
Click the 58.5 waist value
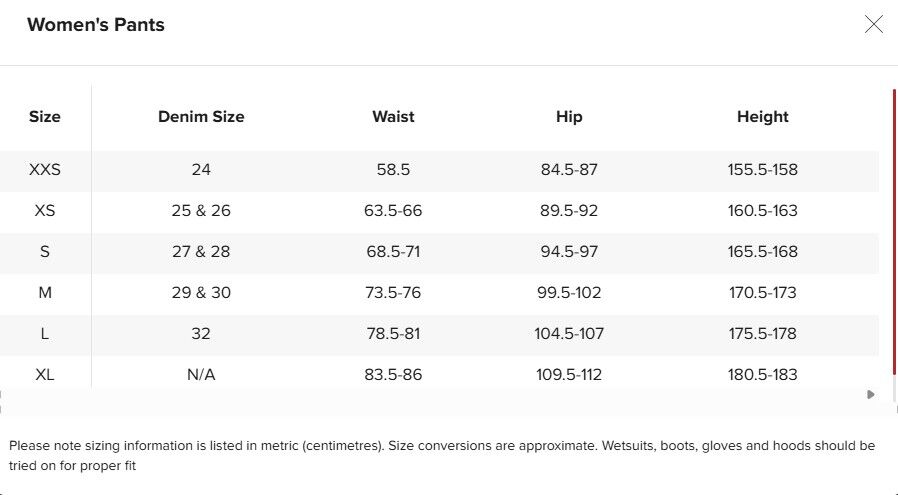click(393, 170)
